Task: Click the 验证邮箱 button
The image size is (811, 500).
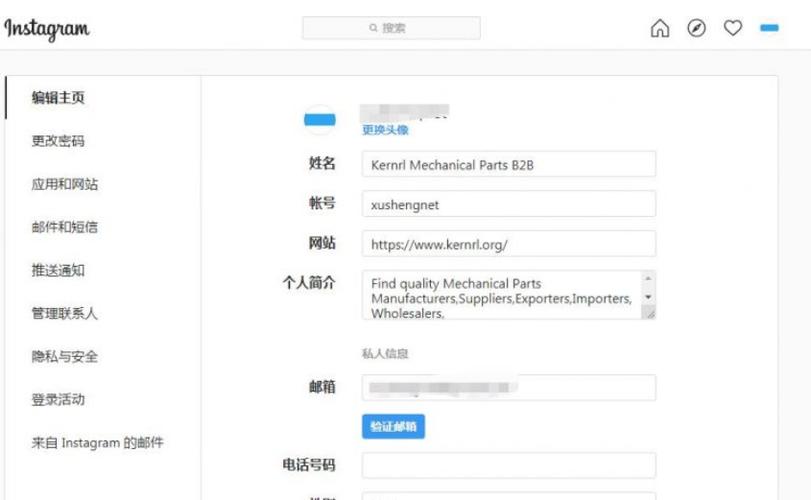Action: coord(393,427)
